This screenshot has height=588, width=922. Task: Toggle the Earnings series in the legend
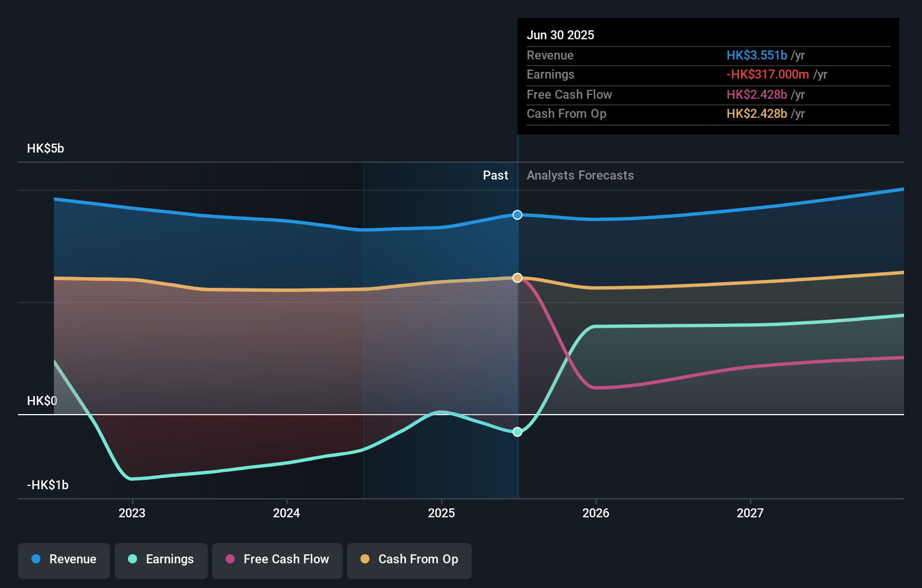(161, 560)
